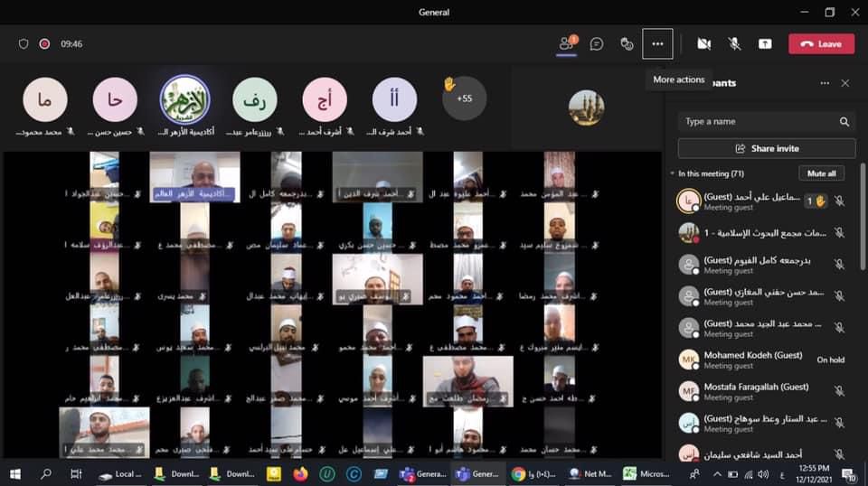The width and height of the screenshot is (868, 486).
Task: Open the reactions icon in toolbar
Action: point(627,43)
